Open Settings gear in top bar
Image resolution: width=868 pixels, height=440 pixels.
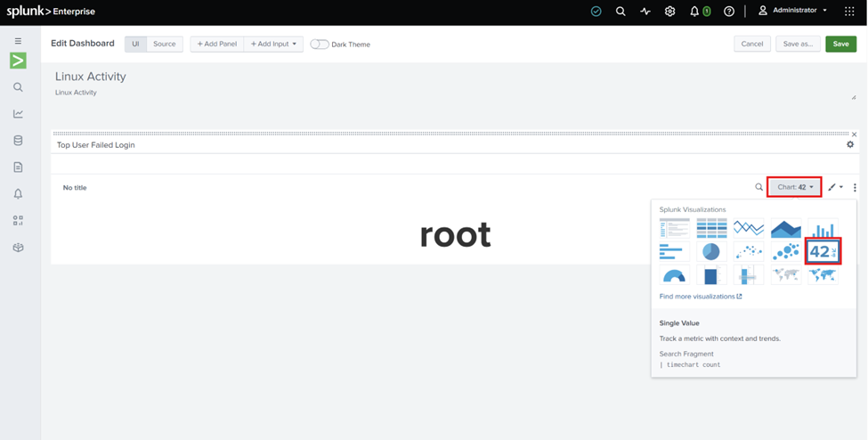click(669, 11)
